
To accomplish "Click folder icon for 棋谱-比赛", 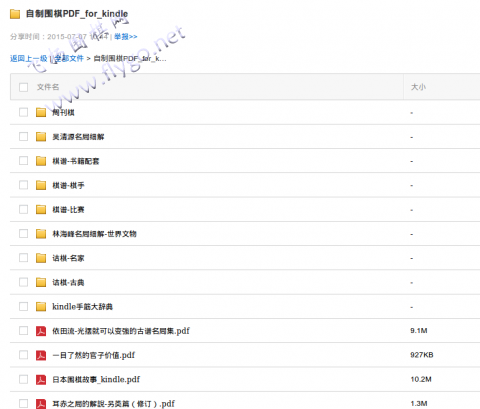I will [x=41, y=209].
